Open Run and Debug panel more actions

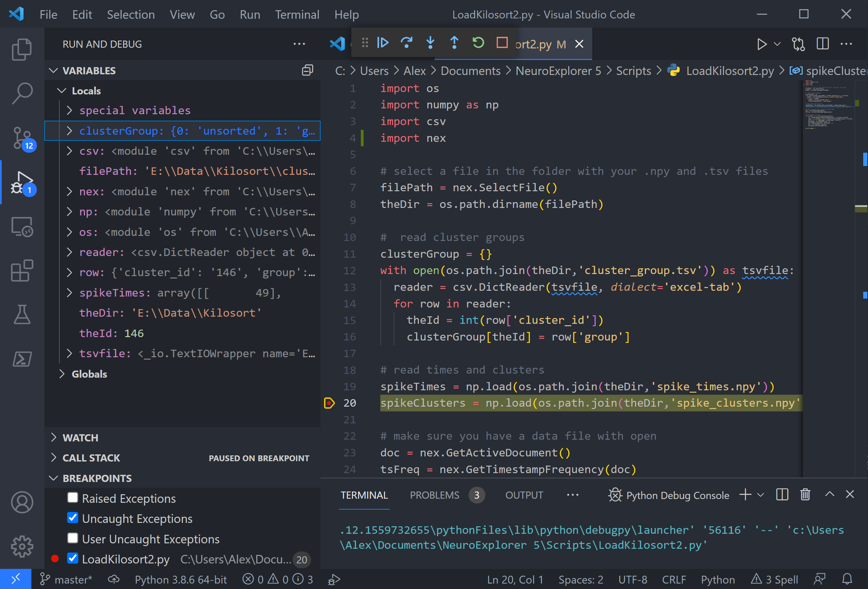(299, 44)
